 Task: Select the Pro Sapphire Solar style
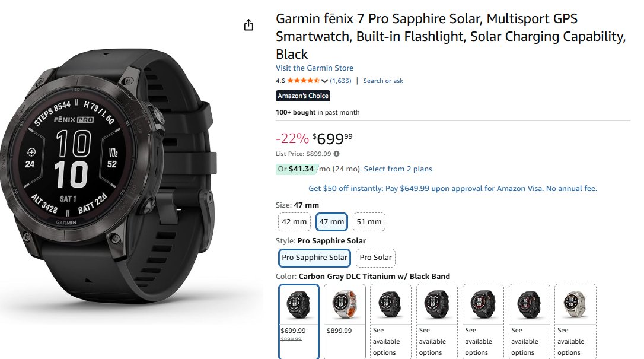(x=314, y=258)
